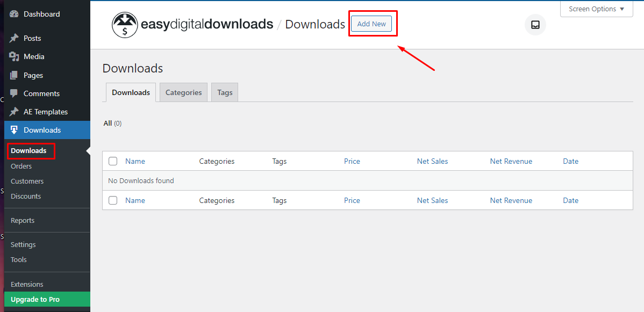The height and width of the screenshot is (312, 644).
Task: Click the Posts pushpin icon
Action: (15, 38)
